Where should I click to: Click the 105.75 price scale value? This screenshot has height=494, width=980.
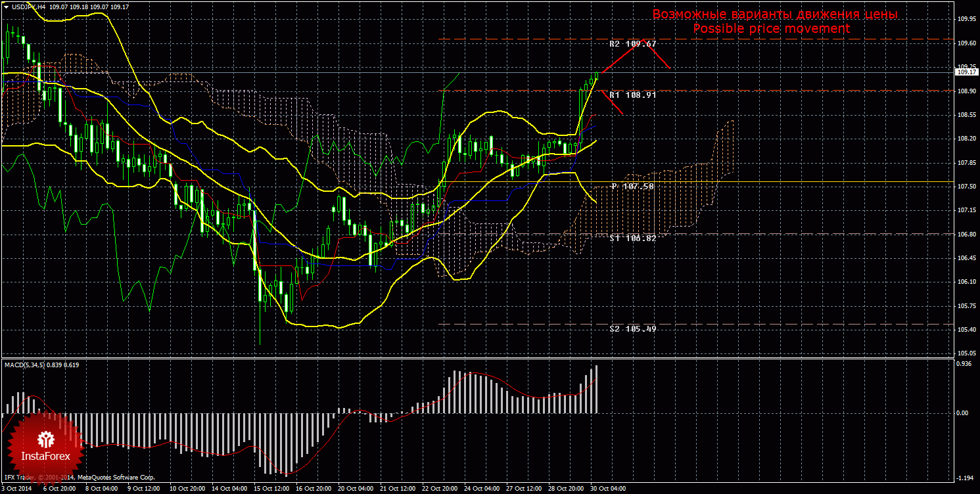pyautogui.click(x=966, y=306)
